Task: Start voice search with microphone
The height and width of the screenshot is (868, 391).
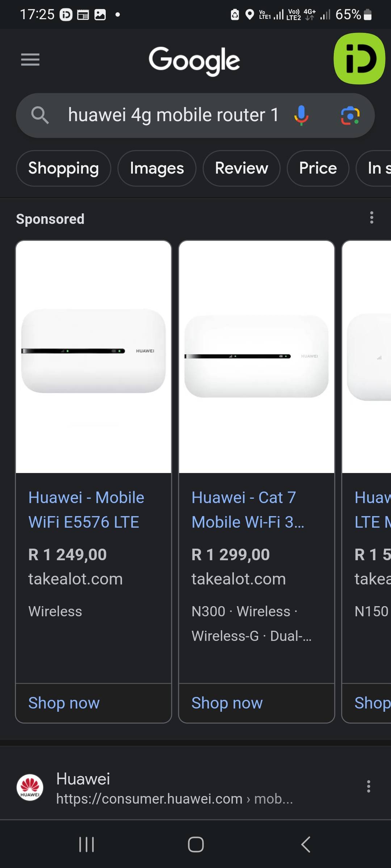Action: point(301,115)
